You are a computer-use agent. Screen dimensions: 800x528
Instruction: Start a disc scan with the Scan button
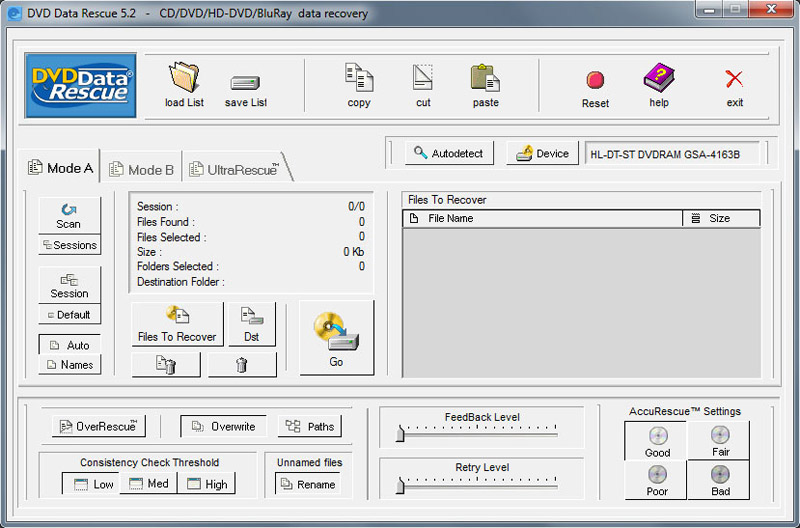[69, 216]
